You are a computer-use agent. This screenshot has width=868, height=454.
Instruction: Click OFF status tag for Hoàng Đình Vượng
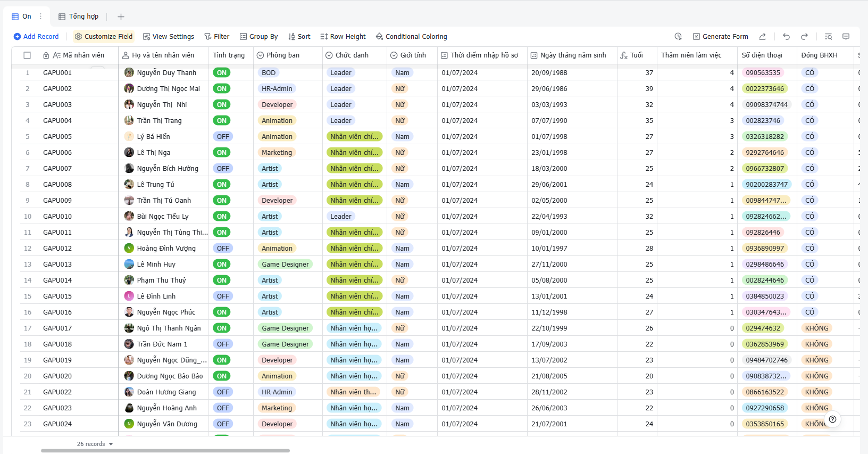tap(223, 248)
